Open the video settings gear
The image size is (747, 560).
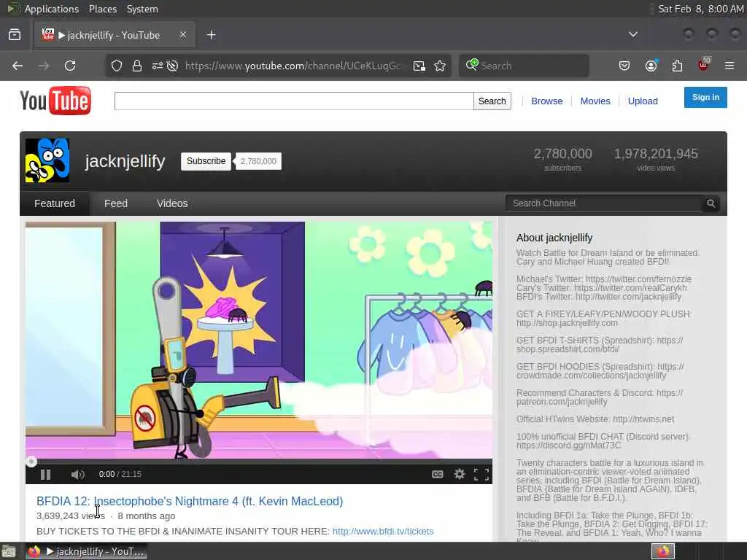(x=460, y=474)
